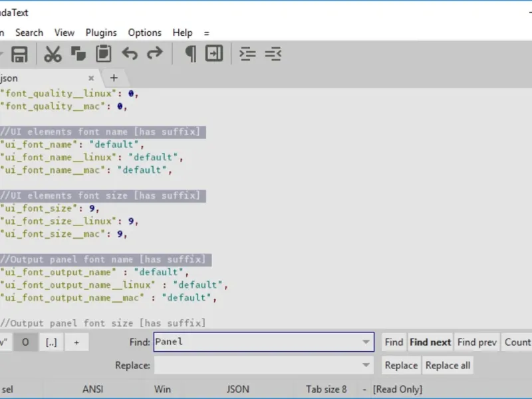Image resolution: width=532 pixels, height=399 pixels.
Task: Click into the Replace text field
Action: [257, 365]
